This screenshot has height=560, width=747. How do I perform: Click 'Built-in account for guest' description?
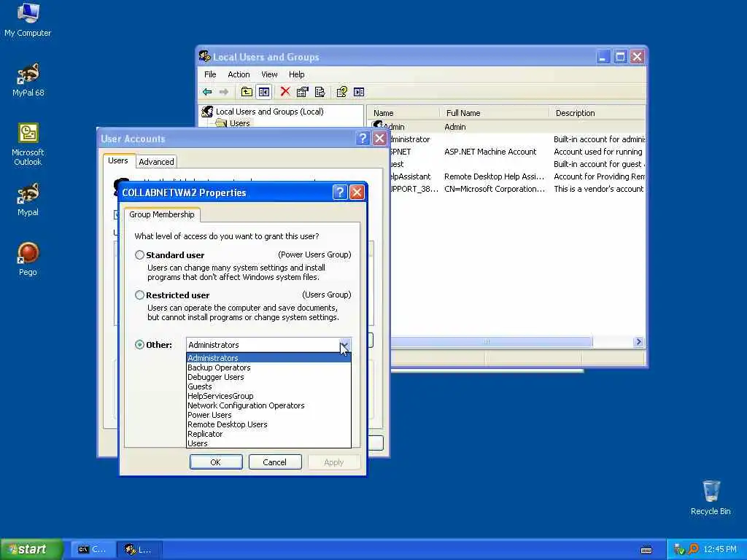[x=600, y=164]
